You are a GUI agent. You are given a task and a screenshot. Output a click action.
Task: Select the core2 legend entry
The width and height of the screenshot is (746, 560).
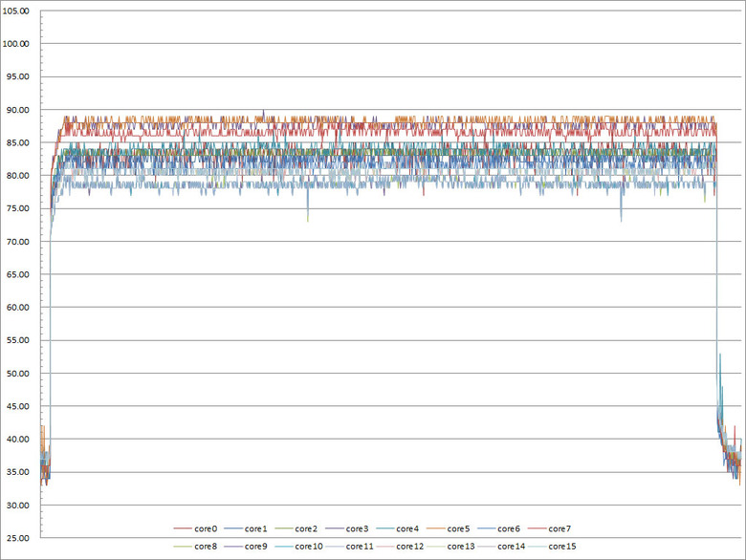coord(296,528)
